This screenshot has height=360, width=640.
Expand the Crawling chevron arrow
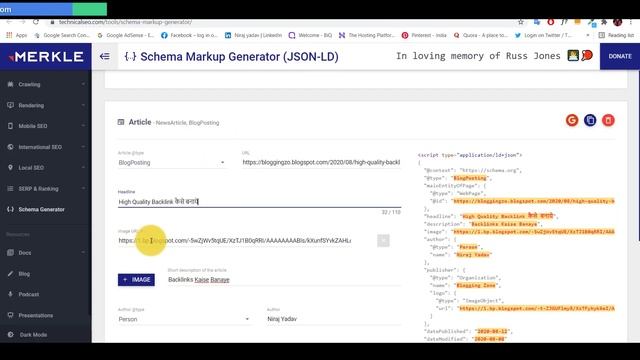83,84
